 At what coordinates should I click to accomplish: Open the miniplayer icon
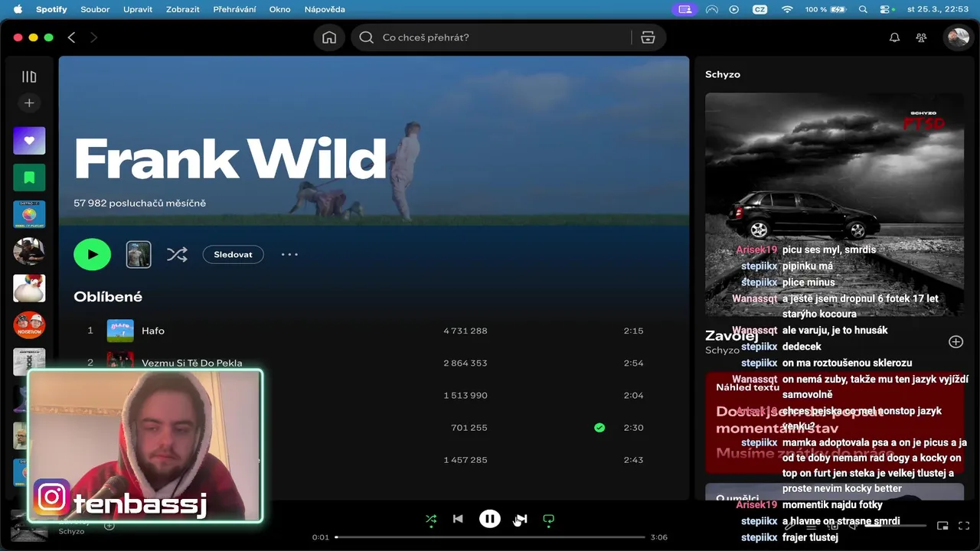pyautogui.click(x=943, y=526)
